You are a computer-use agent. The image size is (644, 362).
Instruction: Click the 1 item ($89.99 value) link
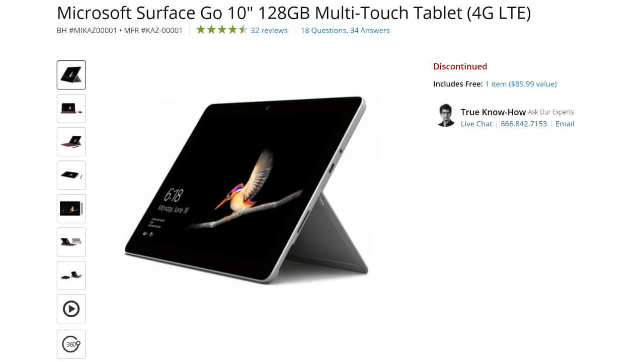(521, 84)
